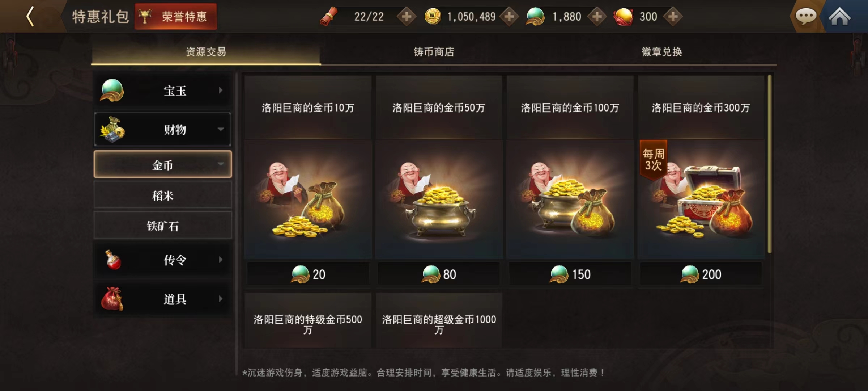
Task: Collapse the 财物 category
Action: pos(163,129)
